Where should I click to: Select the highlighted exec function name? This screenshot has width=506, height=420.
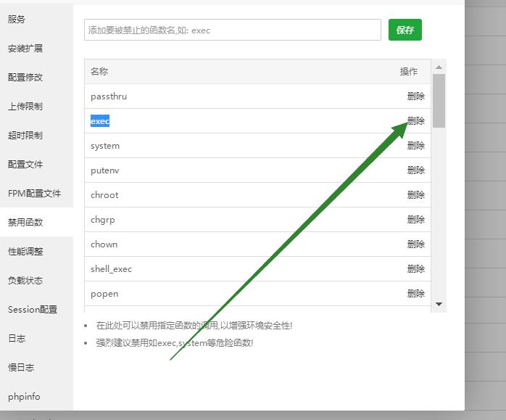click(x=100, y=121)
